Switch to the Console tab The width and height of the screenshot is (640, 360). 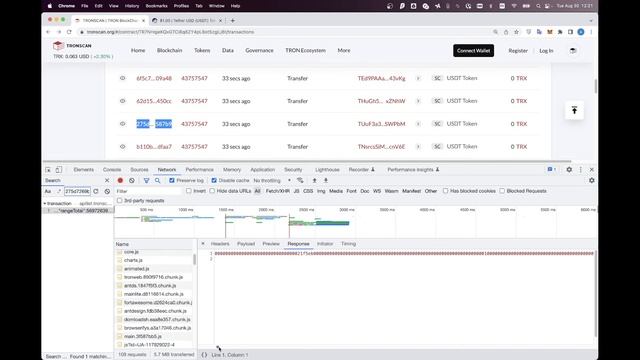click(112, 169)
